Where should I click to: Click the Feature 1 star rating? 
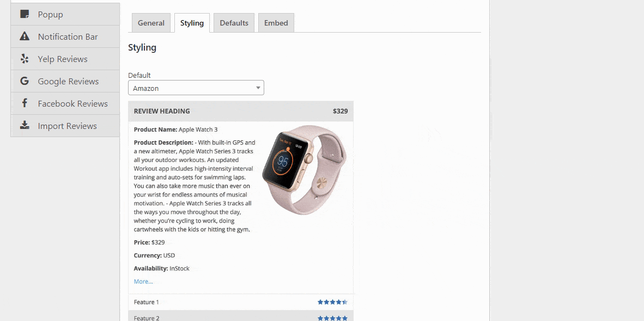[332, 302]
